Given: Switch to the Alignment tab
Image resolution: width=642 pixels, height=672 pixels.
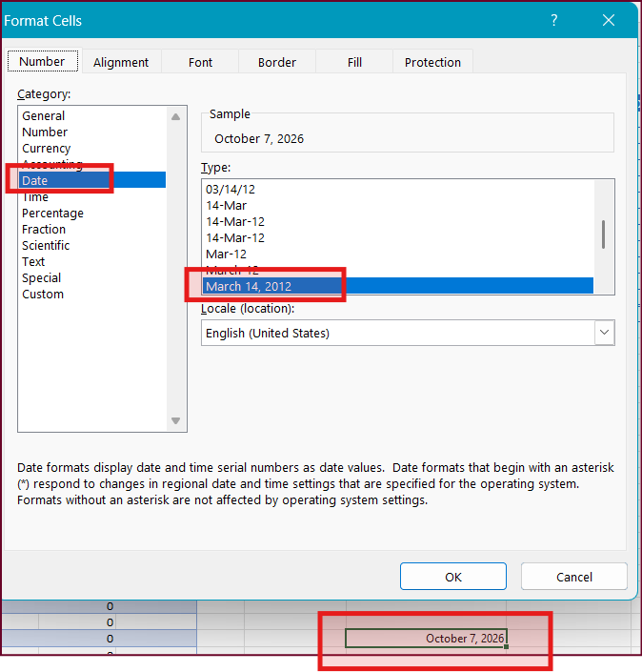Looking at the screenshot, I should (x=121, y=63).
